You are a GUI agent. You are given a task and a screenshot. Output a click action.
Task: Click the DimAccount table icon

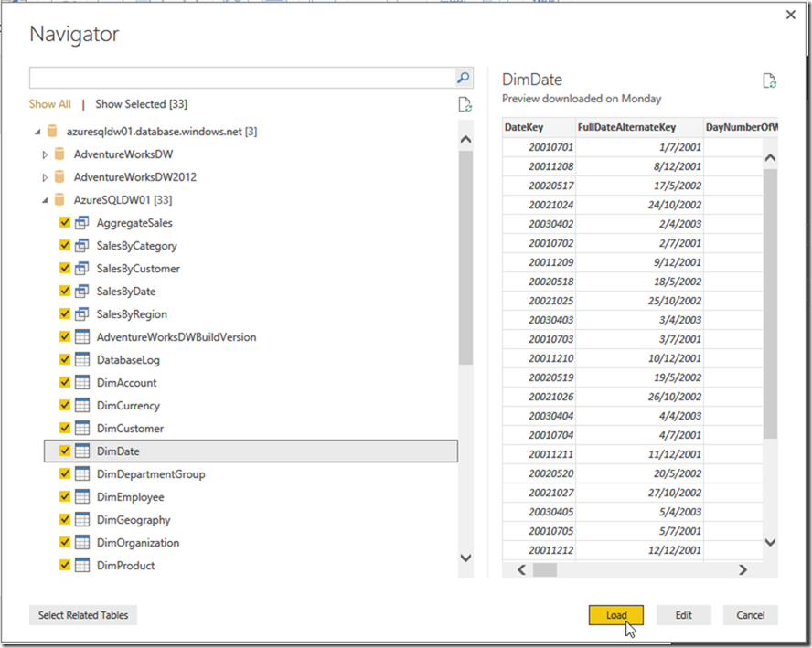pos(82,382)
